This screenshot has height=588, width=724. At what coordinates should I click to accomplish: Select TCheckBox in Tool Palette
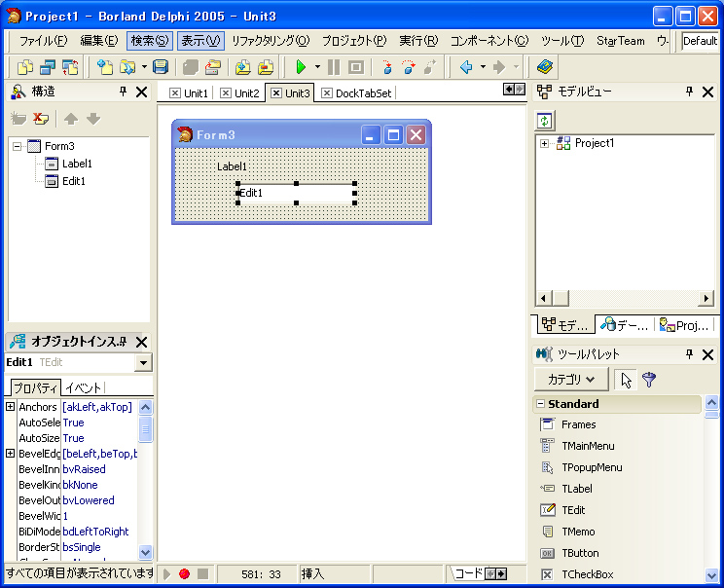coord(588,574)
